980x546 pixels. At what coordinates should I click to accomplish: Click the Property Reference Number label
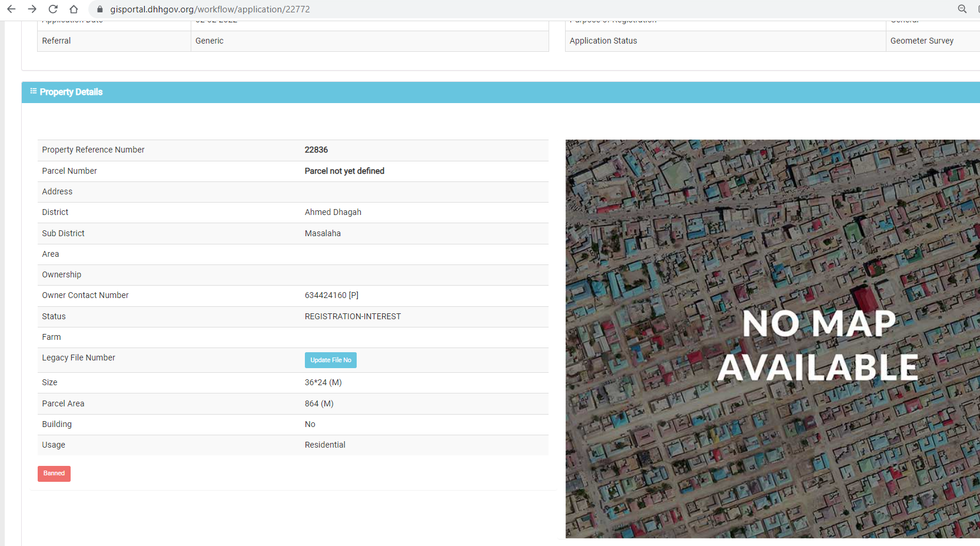coord(93,150)
